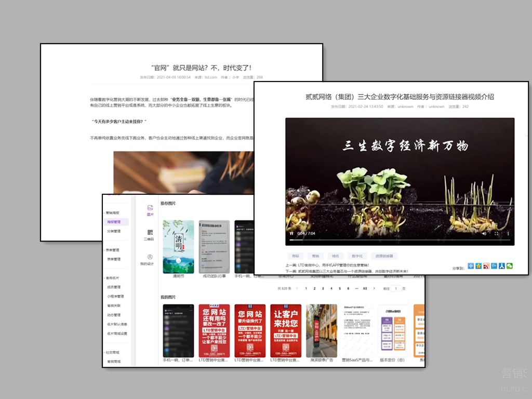This screenshot has height=399, width=532.
Task: Collapse the 官微名片 sidebar group
Action: tap(112, 278)
